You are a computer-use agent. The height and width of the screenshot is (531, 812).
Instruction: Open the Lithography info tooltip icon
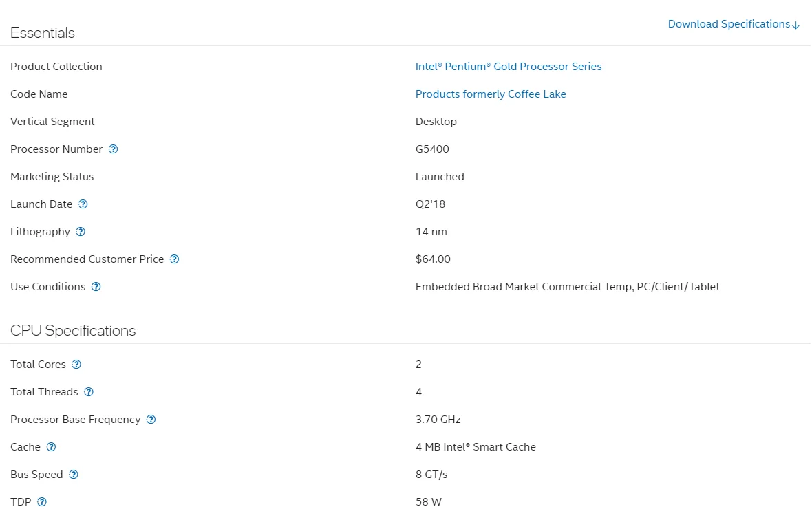coord(81,232)
